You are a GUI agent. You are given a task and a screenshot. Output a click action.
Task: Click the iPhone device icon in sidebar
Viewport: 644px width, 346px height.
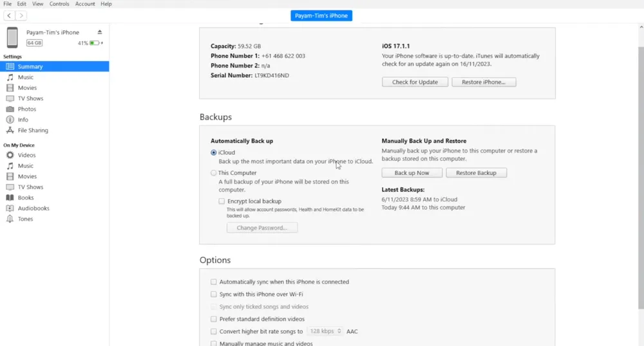[12, 37]
